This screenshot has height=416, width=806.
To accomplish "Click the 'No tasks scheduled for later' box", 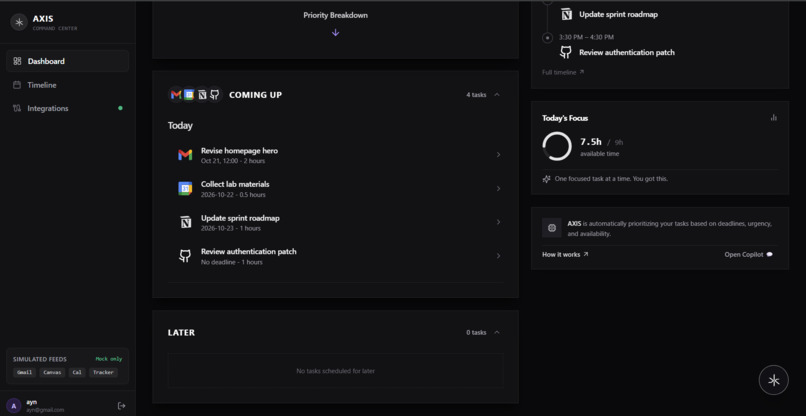I will click(x=336, y=371).
